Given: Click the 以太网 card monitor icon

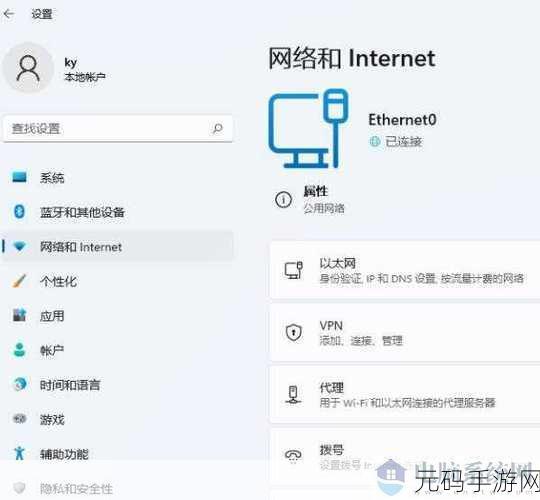Looking at the screenshot, I should 293,270.
